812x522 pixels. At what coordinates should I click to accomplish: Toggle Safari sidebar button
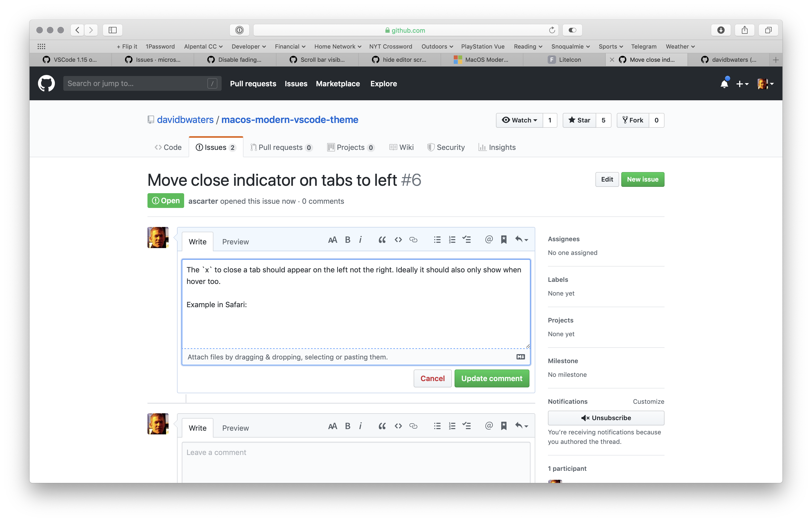coord(112,30)
